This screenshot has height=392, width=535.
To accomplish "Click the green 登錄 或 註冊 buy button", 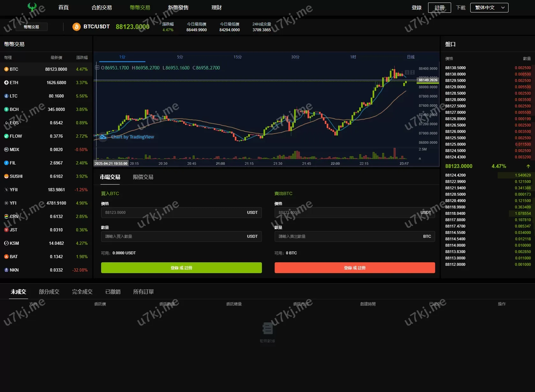I will tap(181, 268).
